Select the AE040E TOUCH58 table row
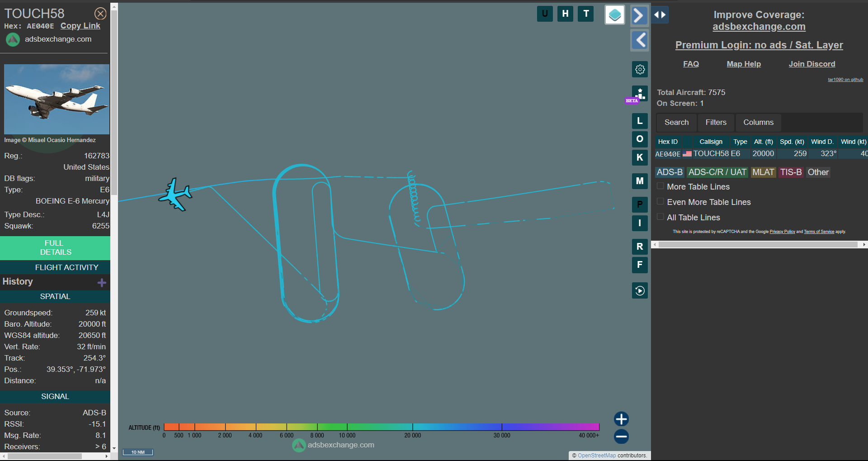 761,154
